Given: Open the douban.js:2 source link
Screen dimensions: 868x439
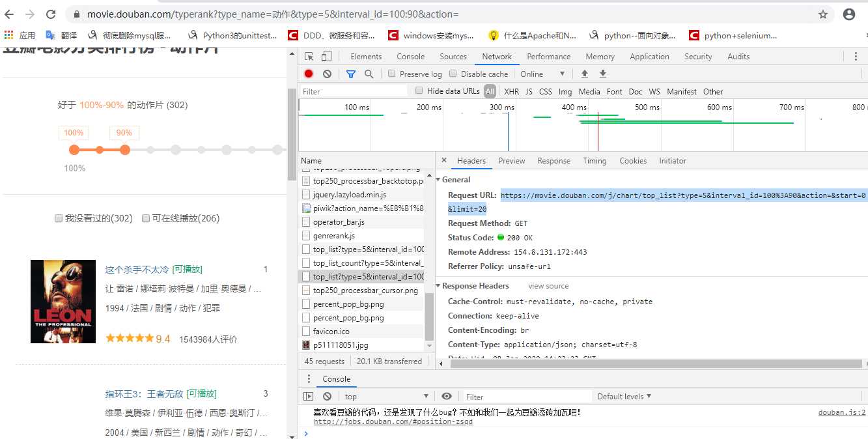Looking at the screenshot, I should tap(842, 412).
